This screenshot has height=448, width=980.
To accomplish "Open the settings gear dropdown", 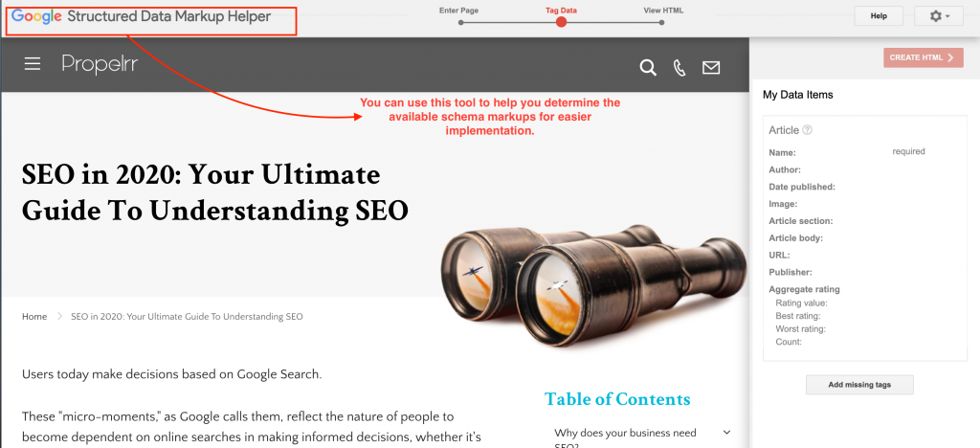I will [938, 16].
